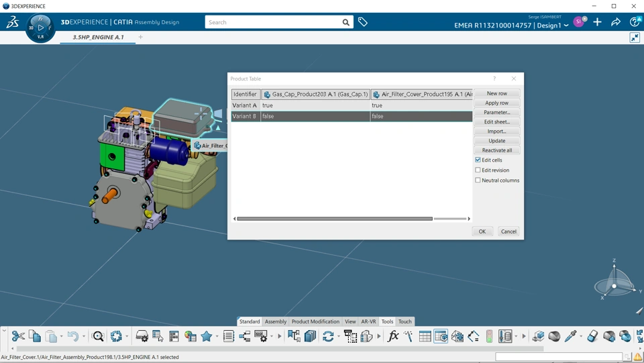Open the fx formula editor
This screenshot has width=644, height=363.
tap(393, 336)
